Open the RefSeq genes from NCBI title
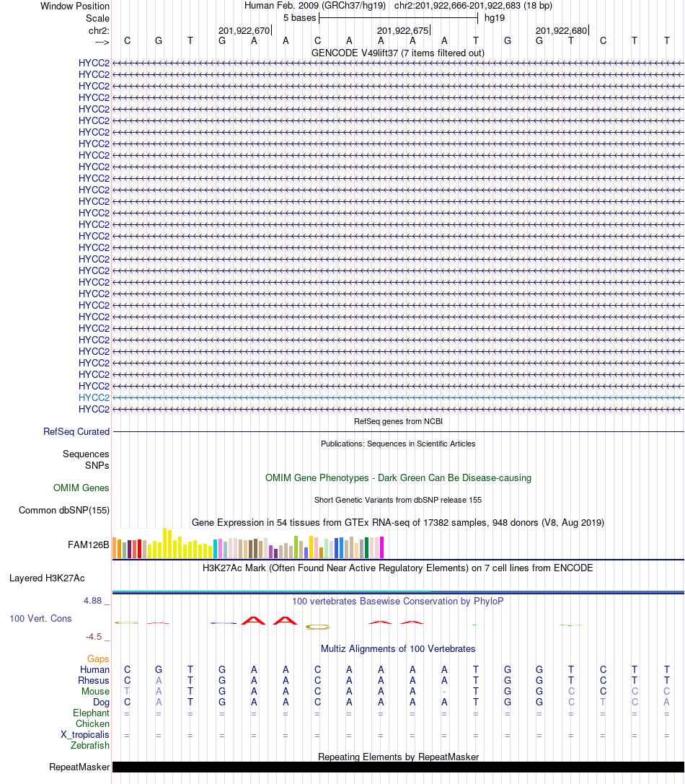 click(398, 421)
